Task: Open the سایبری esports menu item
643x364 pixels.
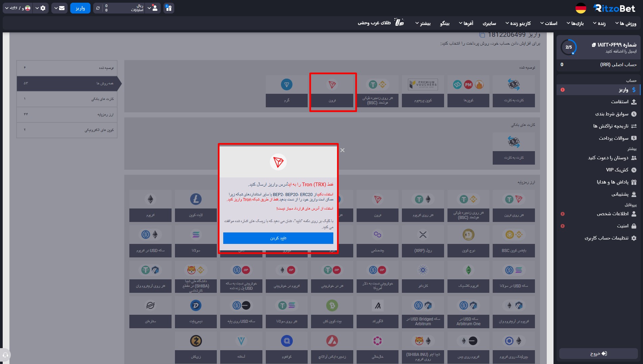Action: click(489, 23)
